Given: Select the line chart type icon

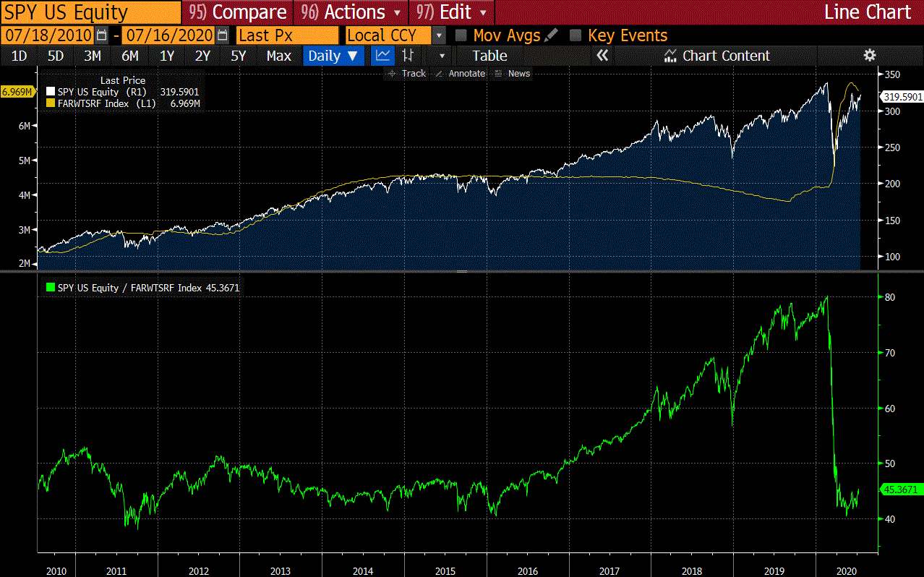Looking at the screenshot, I should 382,56.
